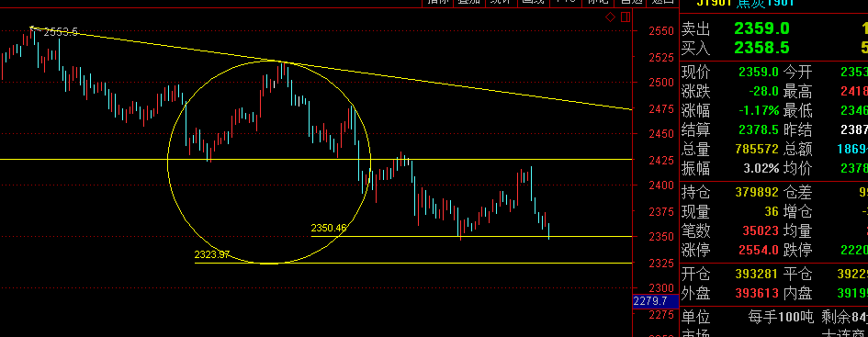Click the 2550 price axis label

pos(661,31)
